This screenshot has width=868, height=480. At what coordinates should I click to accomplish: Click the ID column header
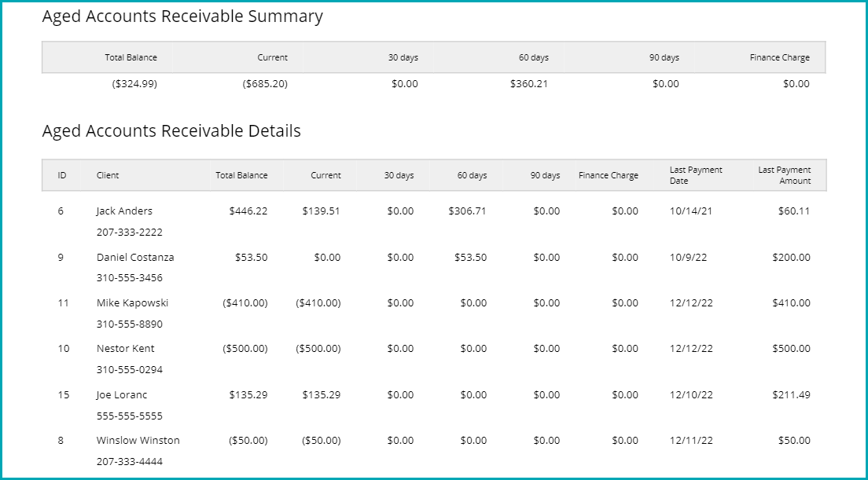[x=61, y=175]
